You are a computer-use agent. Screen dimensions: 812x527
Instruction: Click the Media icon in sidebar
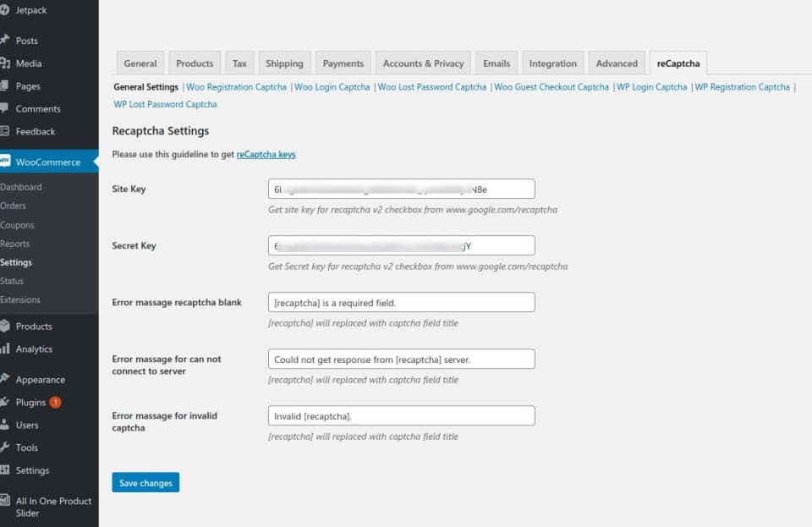click(x=5, y=63)
